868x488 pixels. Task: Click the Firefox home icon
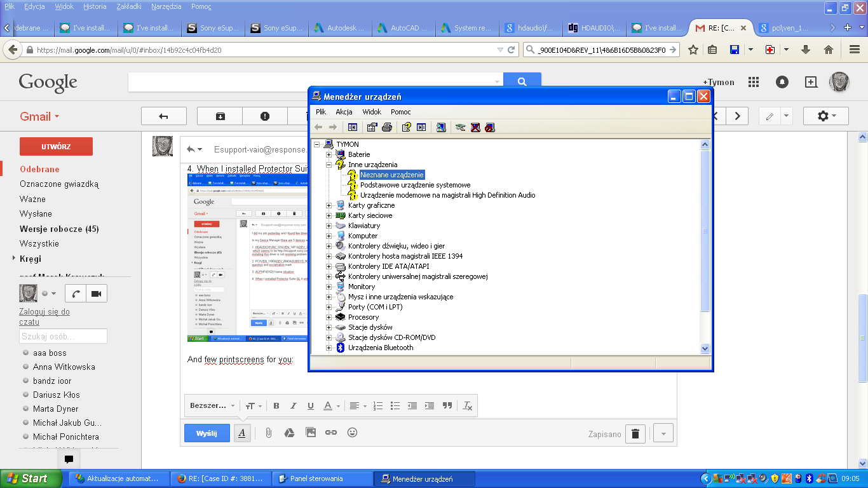tap(829, 50)
